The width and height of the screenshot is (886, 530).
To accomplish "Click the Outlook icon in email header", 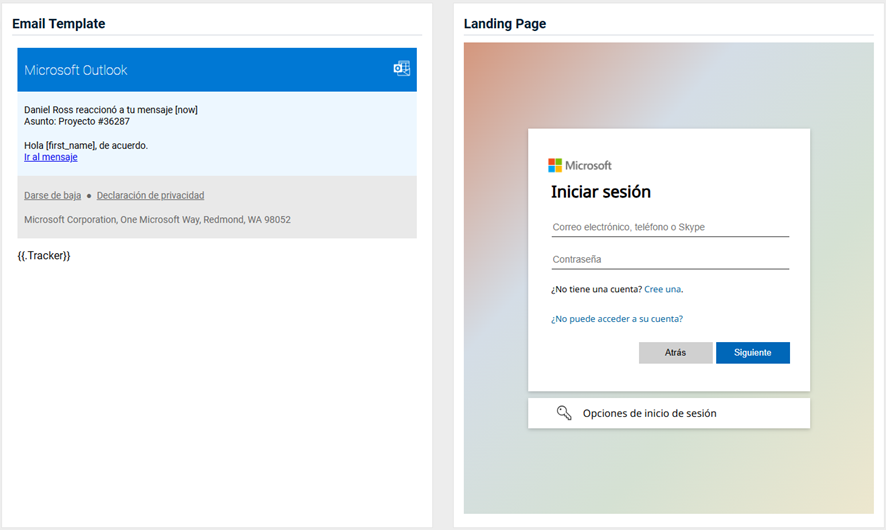I will click(x=402, y=68).
